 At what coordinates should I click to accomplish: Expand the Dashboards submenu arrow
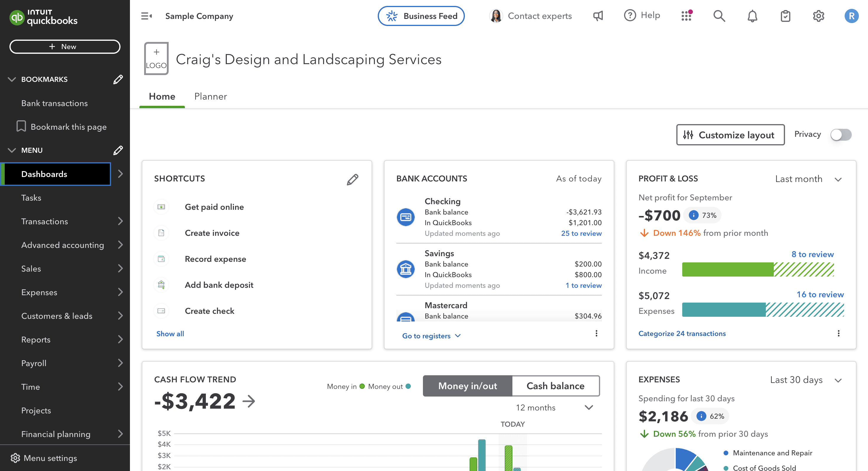120,174
